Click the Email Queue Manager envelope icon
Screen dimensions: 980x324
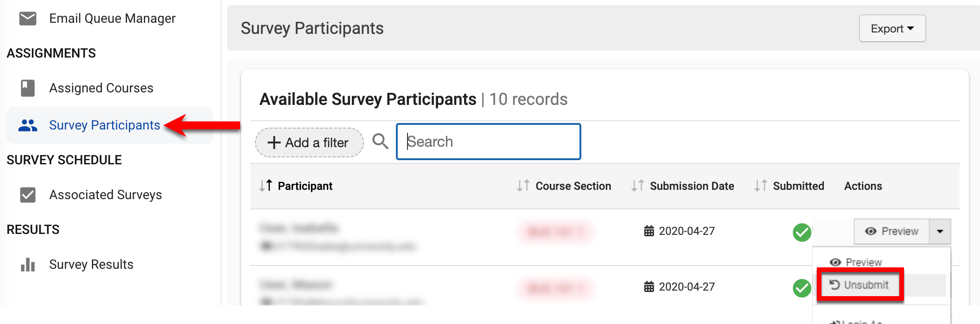click(28, 19)
